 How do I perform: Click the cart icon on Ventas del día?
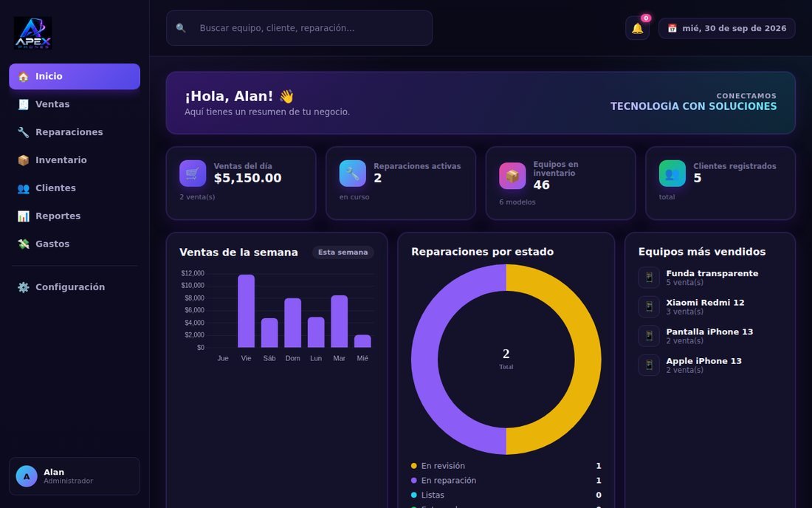click(193, 174)
